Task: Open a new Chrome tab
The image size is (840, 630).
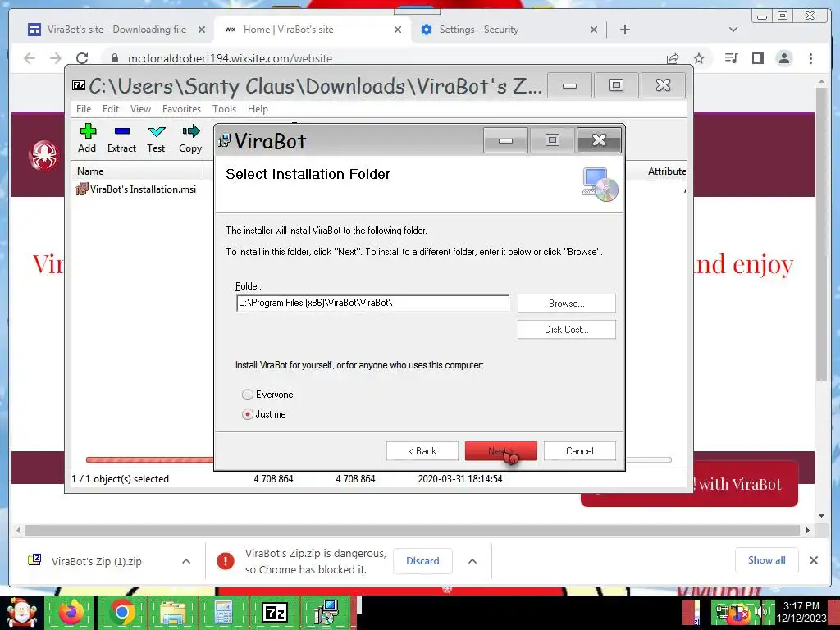Action: 624,30
